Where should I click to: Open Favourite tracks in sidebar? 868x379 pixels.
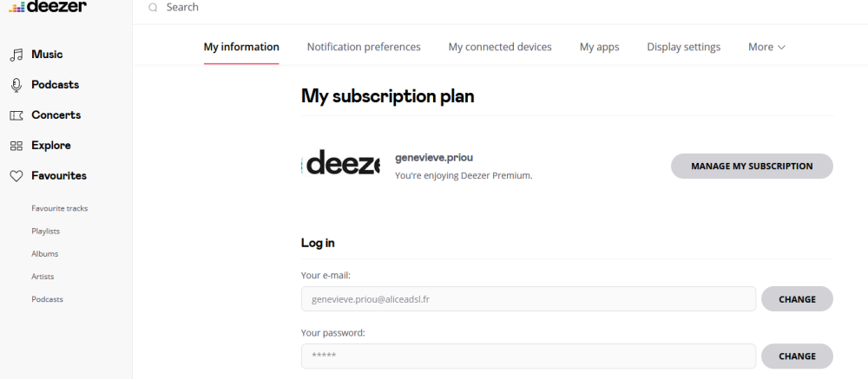pos(59,208)
